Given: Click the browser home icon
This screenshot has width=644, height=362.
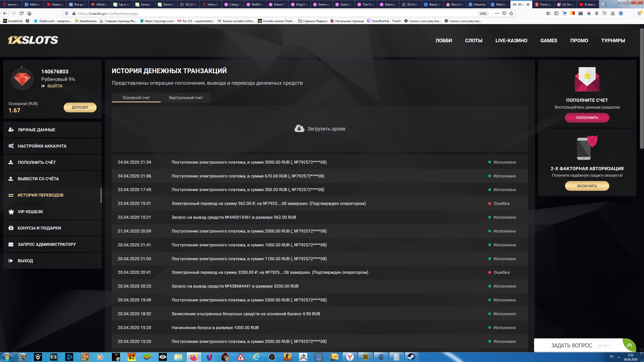Looking at the screenshot, I should point(29,14).
